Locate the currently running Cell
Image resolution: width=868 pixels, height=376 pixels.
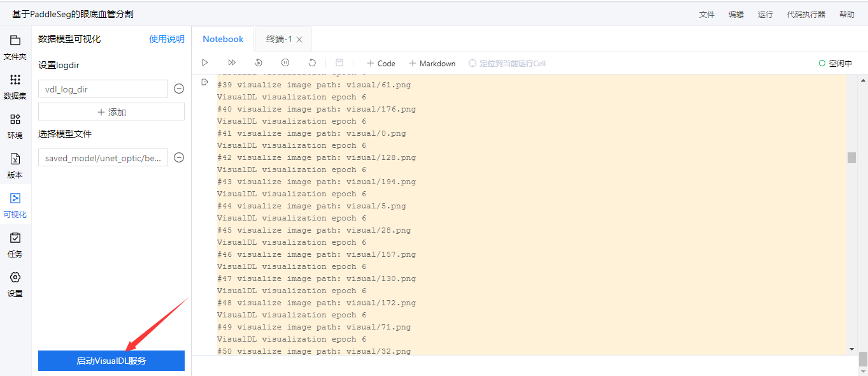507,63
